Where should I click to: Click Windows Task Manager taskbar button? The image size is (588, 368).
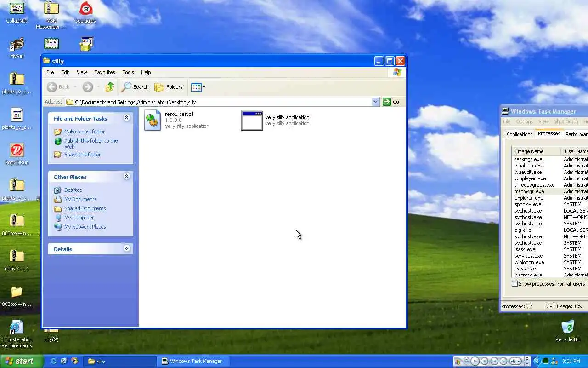click(192, 361)
